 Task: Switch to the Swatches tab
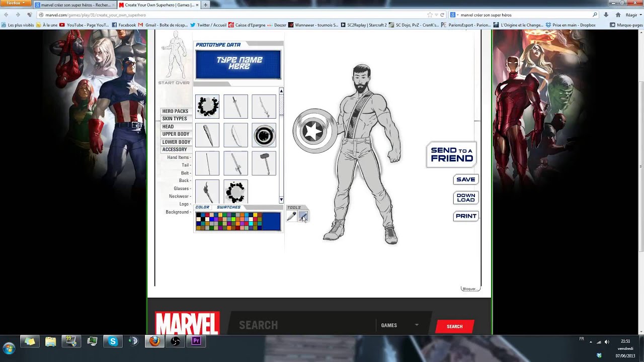228,207
